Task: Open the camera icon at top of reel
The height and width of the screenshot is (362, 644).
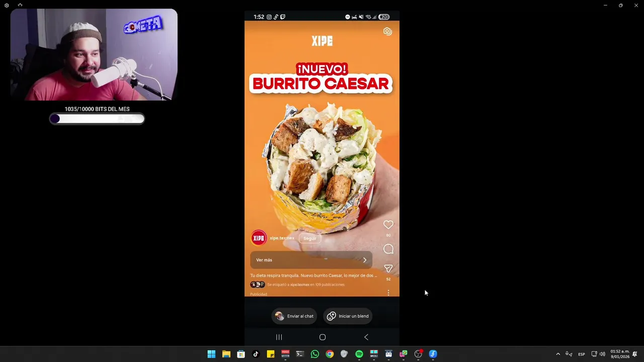Action: pyautogui.click(x=387, y=31)
